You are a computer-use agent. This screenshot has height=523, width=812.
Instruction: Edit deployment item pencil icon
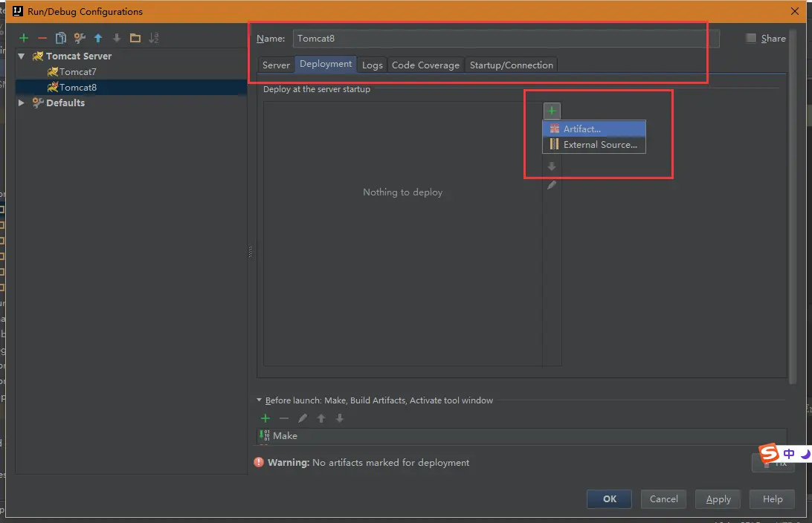pos(552,185)
